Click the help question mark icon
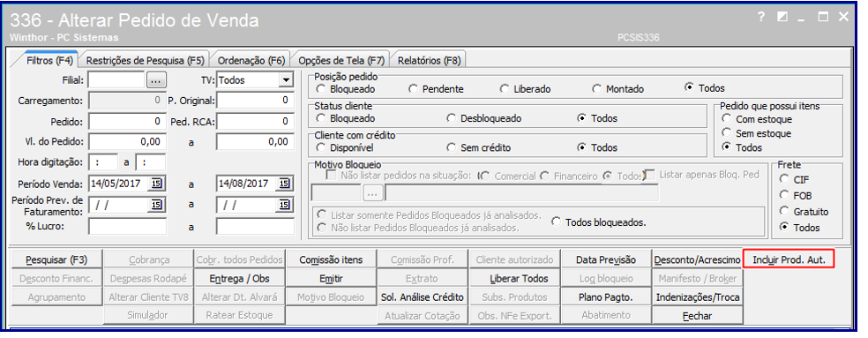 pyautogui.click(x=761, y=17)
